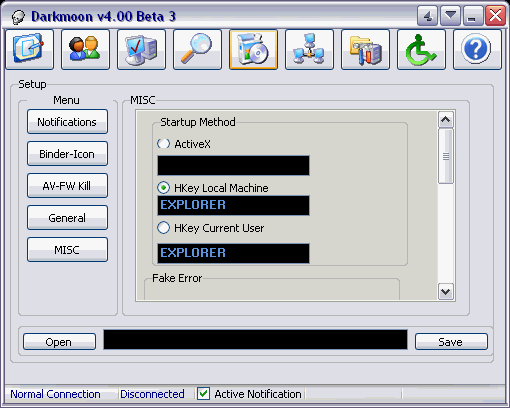
Task: Open the blue question mark help icon
Action: coord(478,49)
